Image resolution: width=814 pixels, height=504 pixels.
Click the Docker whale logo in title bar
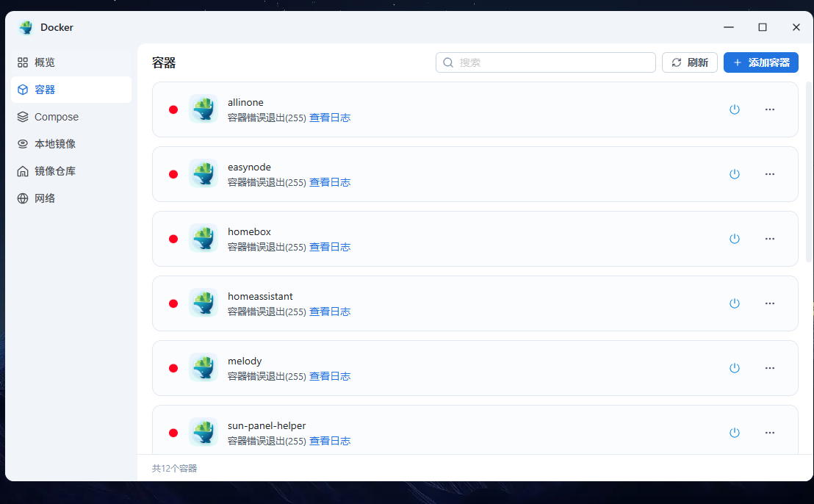coord(26,27)
